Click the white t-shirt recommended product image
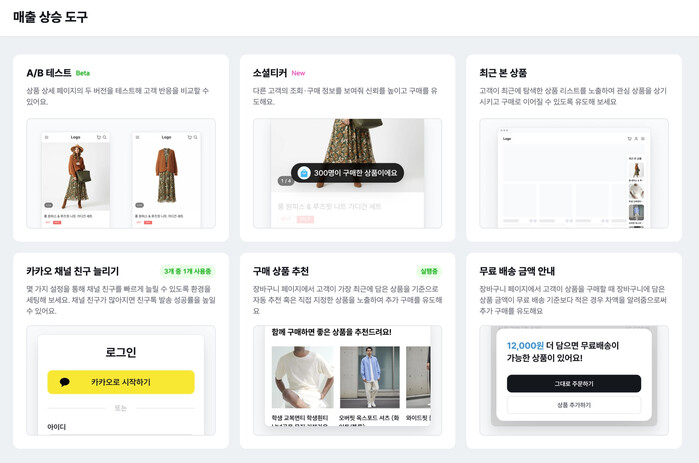Viewport: 699px width, 463px height. pos(301,377)
